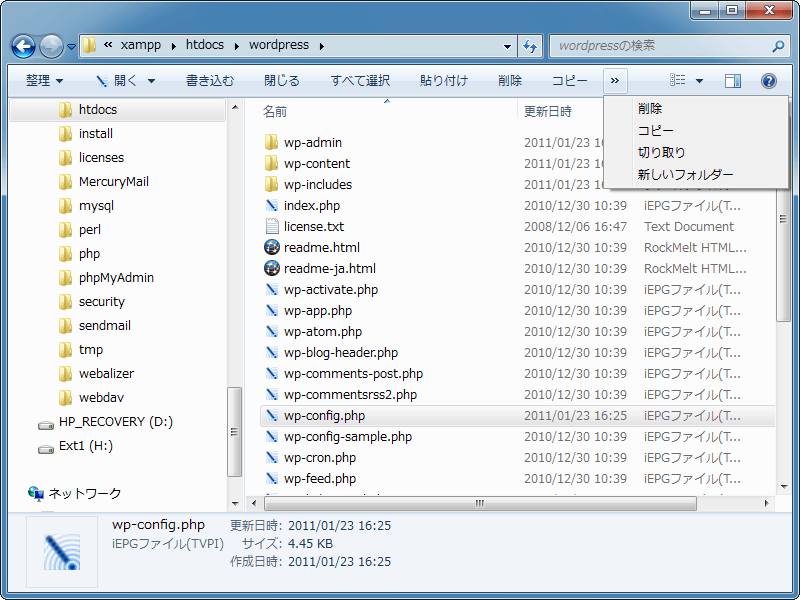Image resolution: width=800 pixels, height=600 pixels.
Task: Select the wp-feed.php file name
Action: 320,479
